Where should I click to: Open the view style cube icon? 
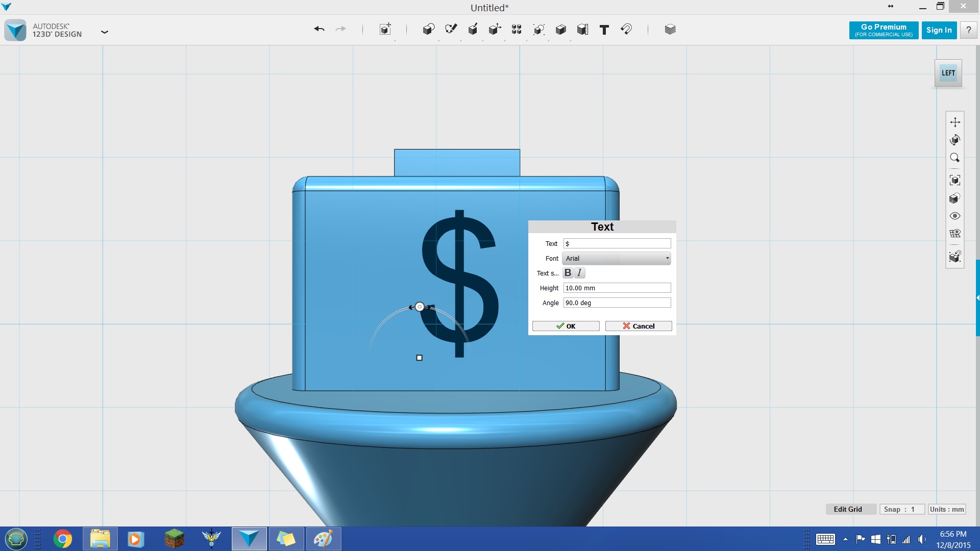955,198
